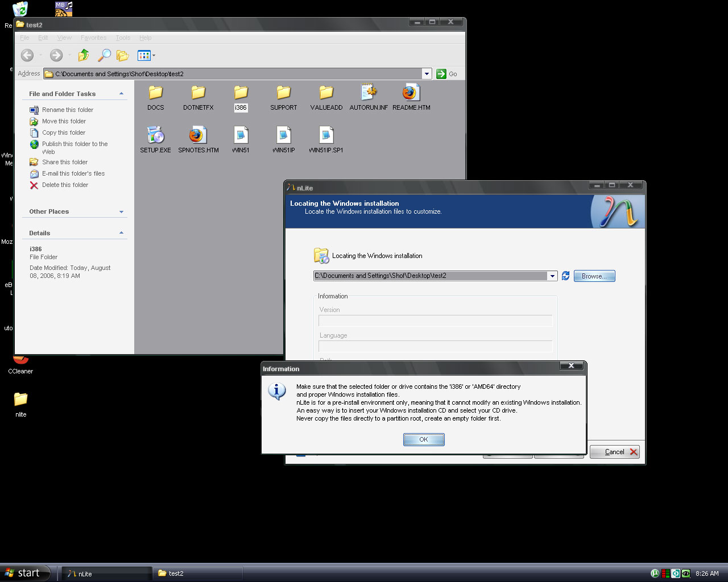Open the Start menu

click(x=26, y=573)
